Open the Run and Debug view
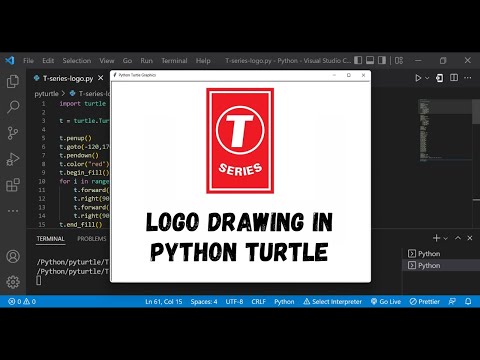The width and height of the screenshot is (480, 360). 13,159
